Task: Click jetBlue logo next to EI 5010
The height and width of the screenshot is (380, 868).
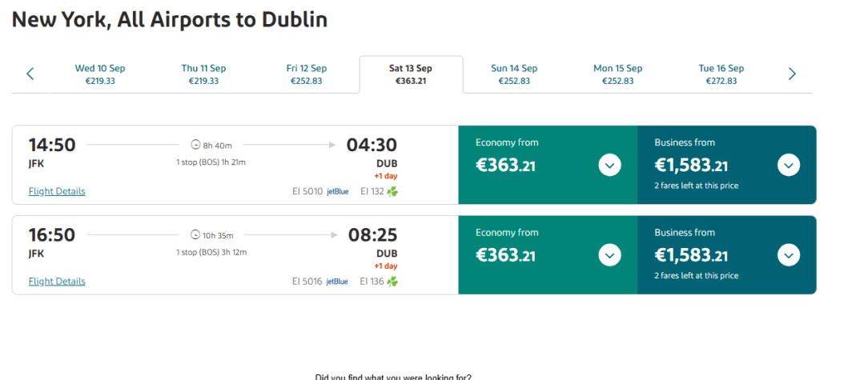Action: click(x=338, y=191)
